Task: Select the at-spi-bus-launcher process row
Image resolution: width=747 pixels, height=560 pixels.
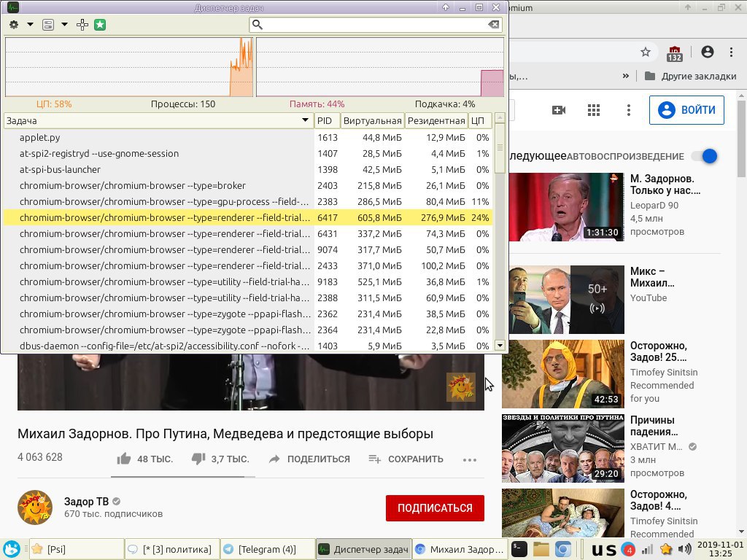Action: click(x=248, y=169)
